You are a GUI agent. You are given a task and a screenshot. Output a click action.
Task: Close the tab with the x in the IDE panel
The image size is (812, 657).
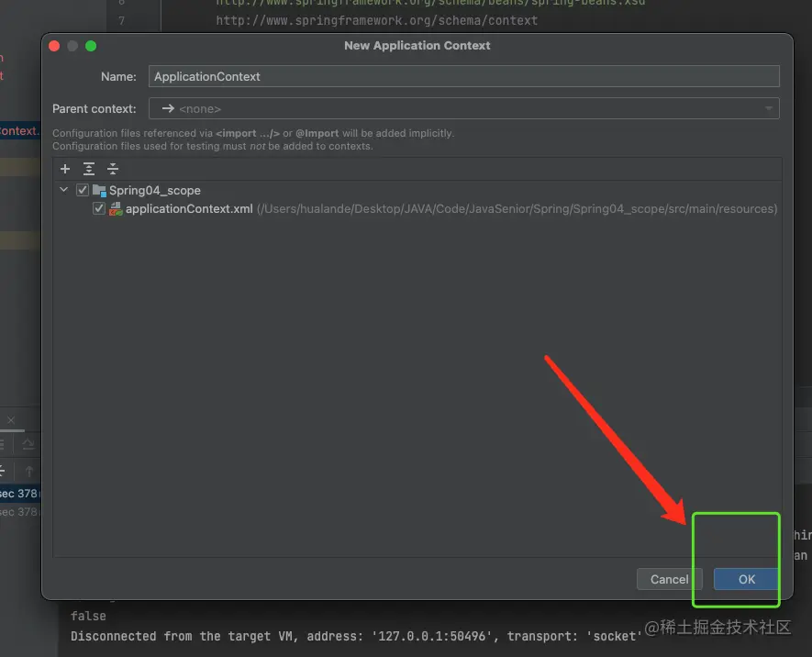pos(11,420)
